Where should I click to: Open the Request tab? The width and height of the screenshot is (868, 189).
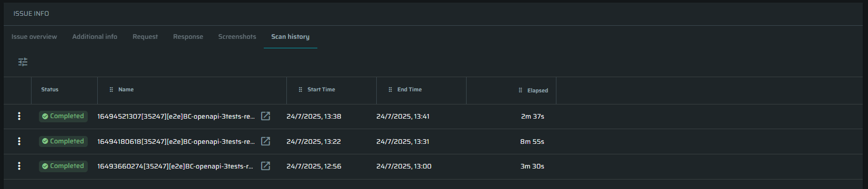point(145,37)
